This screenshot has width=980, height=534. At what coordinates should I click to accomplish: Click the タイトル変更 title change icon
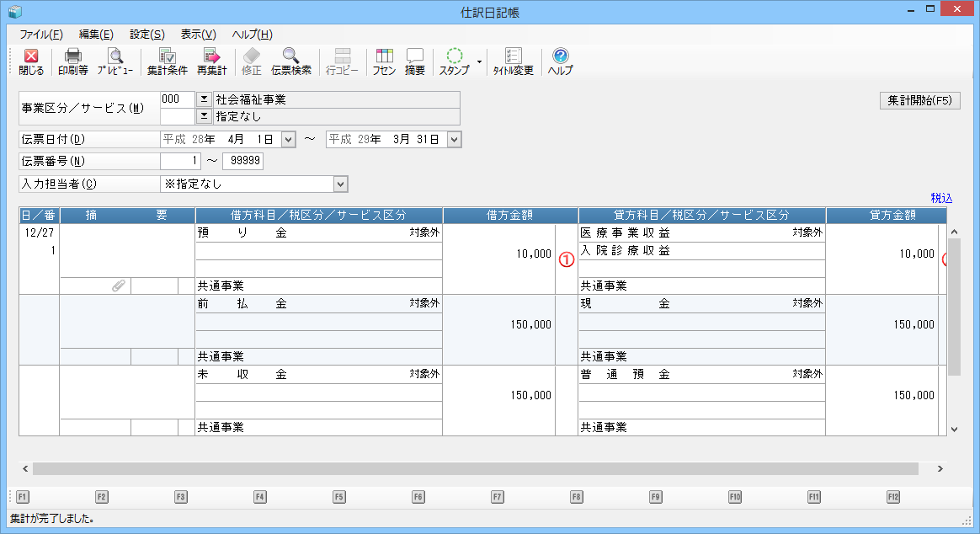tap(513, 62)
